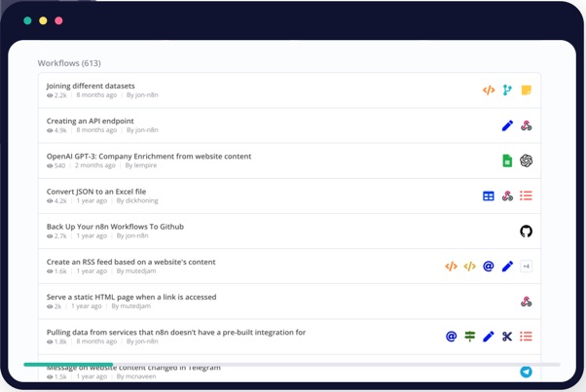586x392 pixels.
Task: Click the Telegram icon
Action: (526, 372)
